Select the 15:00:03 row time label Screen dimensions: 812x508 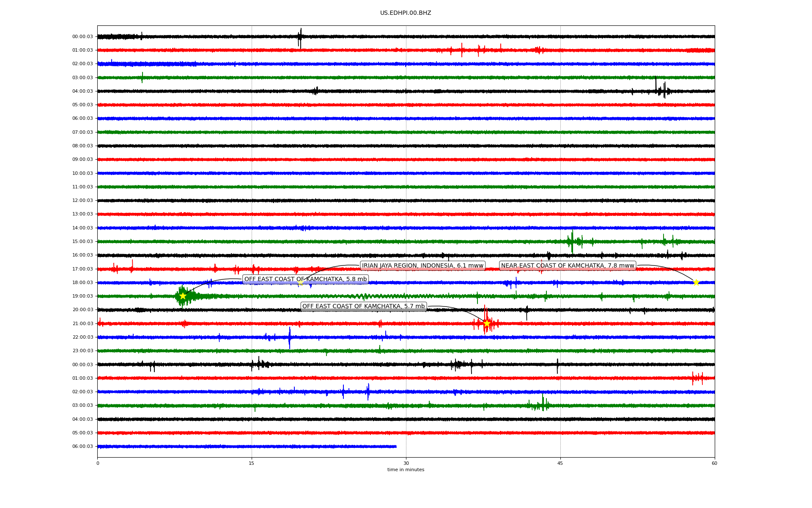[82, 242]
